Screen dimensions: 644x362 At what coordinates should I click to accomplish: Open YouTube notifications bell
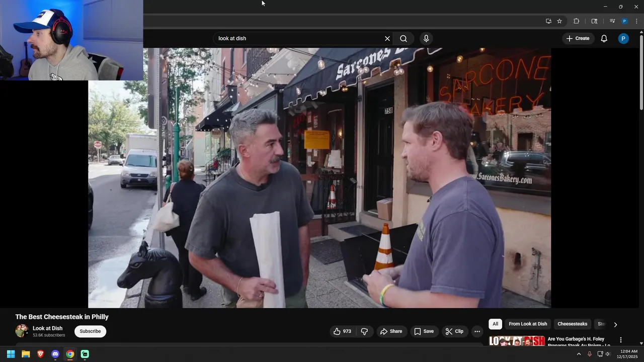604,39
